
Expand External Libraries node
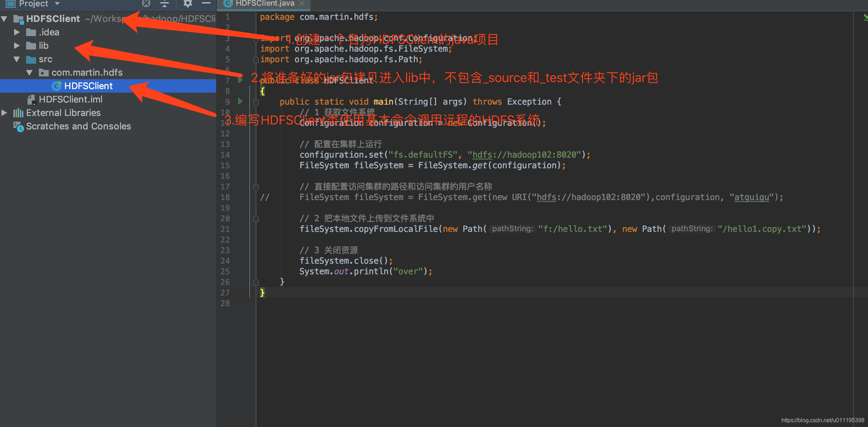point(4,113)
